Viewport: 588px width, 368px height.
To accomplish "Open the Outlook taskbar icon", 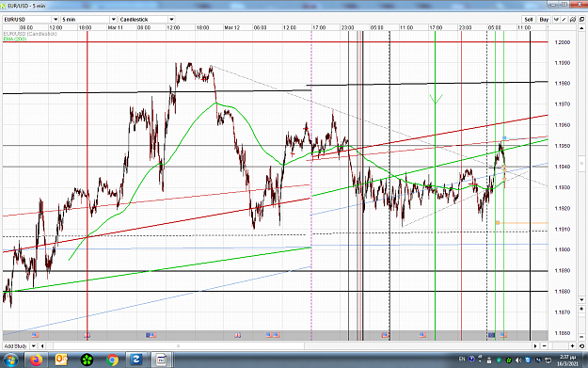I will coord(61,360).
